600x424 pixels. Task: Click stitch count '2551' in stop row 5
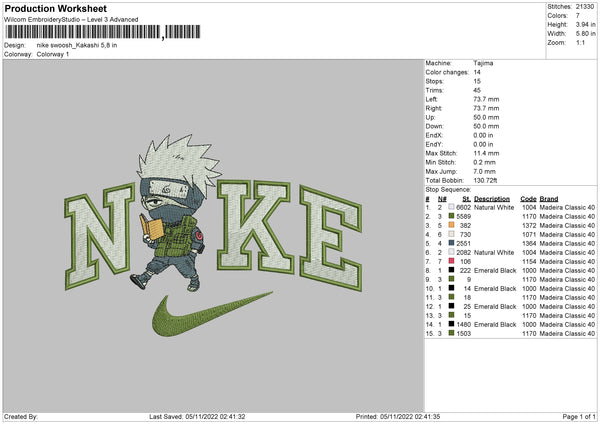(x=463, y=243)
